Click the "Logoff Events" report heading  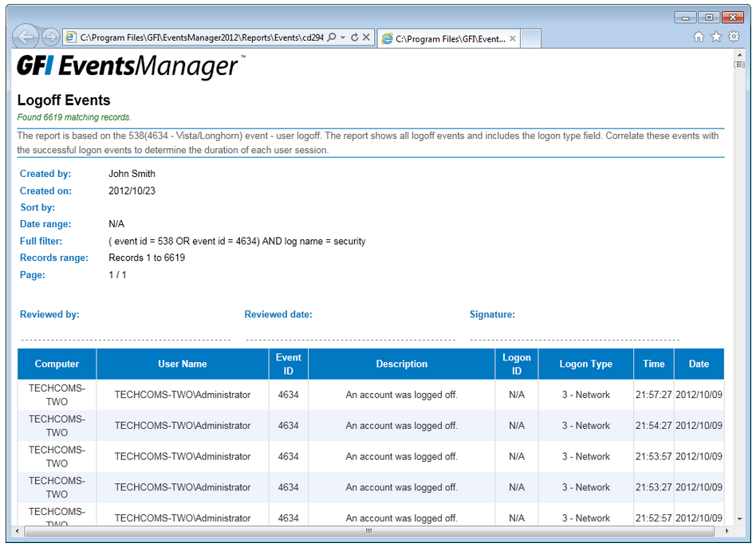pos(64,100)
